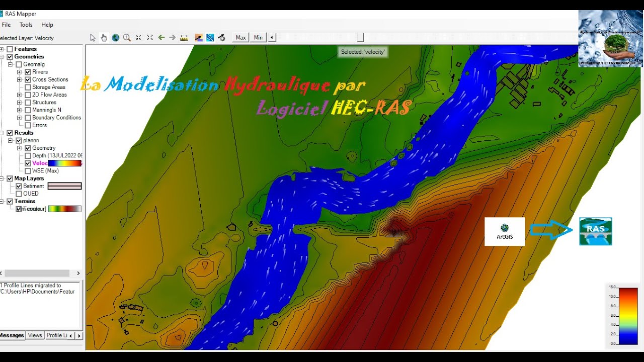
Task: Click the ArcGIS logo image
Action: [x=505, y=231]
